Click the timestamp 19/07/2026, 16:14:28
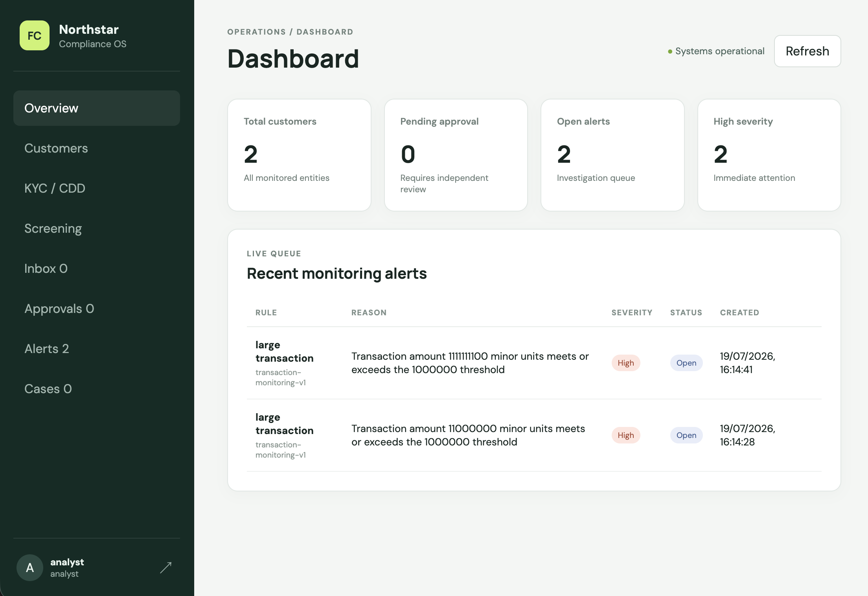This screenshot has width=868, height=596. click(x=747, y=435)
